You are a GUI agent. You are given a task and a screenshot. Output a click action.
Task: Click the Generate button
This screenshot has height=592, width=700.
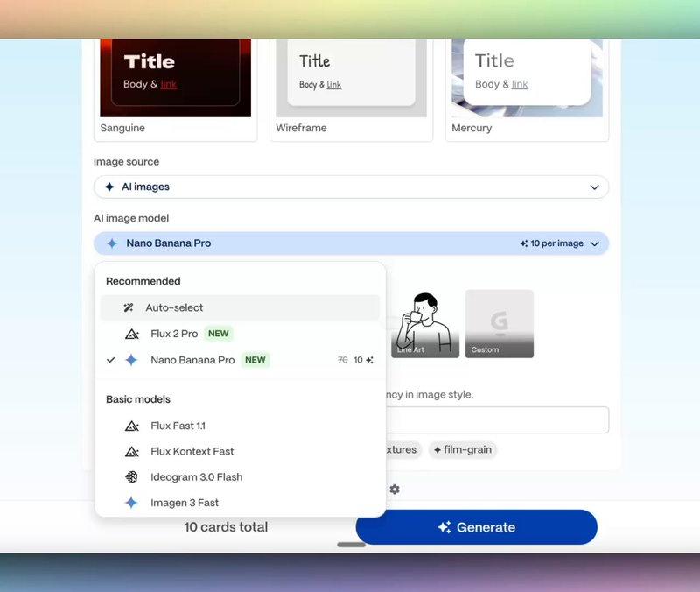(476, 527)
